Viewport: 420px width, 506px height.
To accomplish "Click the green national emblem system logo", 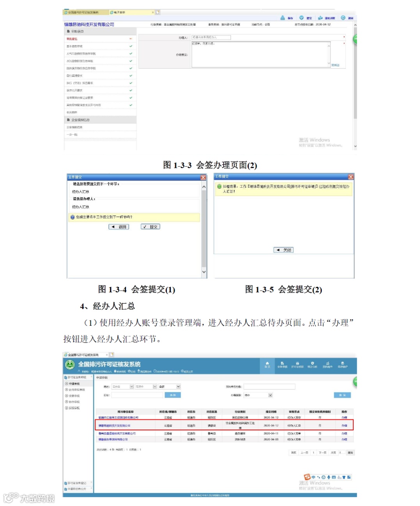I will pos(70,364).
